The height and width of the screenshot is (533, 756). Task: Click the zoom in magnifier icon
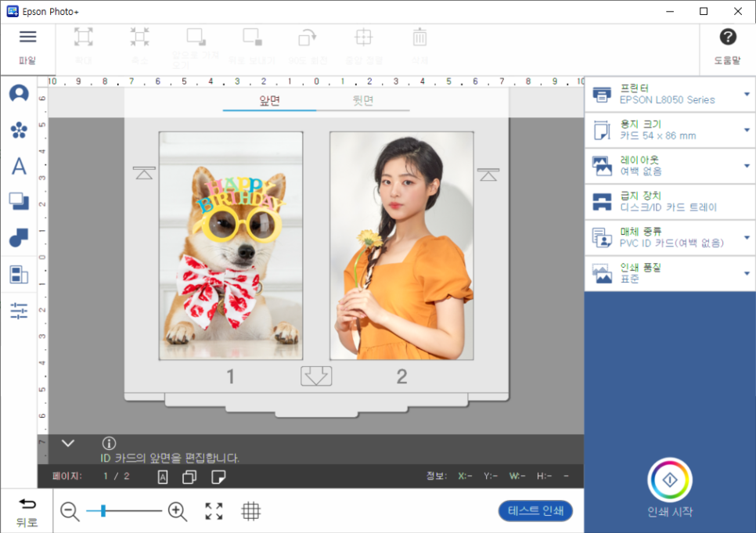pos(178,511)
